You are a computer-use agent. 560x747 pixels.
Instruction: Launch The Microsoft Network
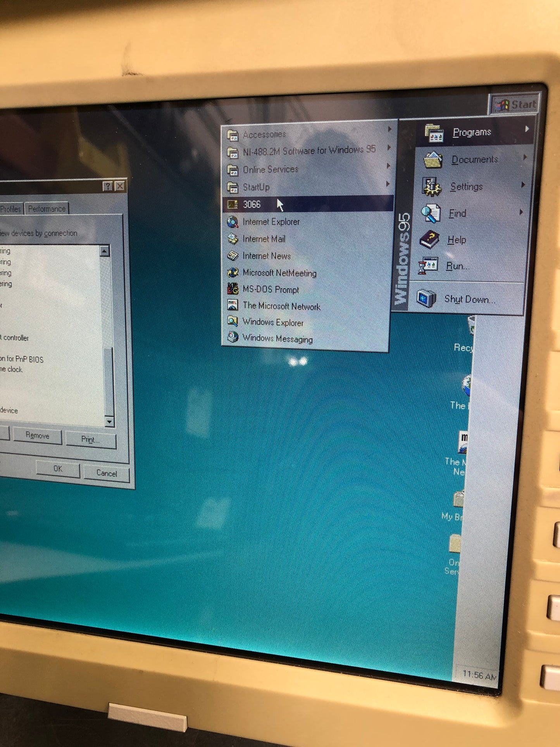(281, 306)
